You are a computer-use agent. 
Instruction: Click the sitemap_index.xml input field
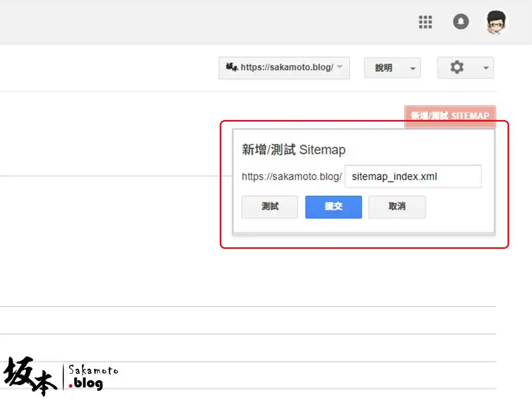coord(413,177)
